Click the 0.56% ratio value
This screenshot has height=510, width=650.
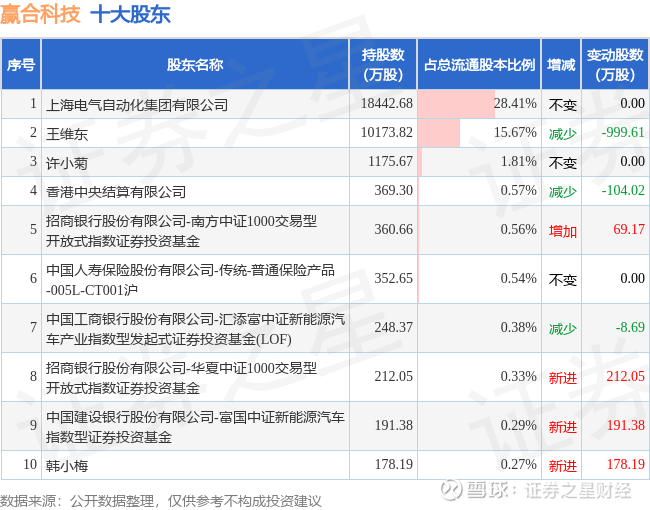pyautogui.click(x=519, y=229)
